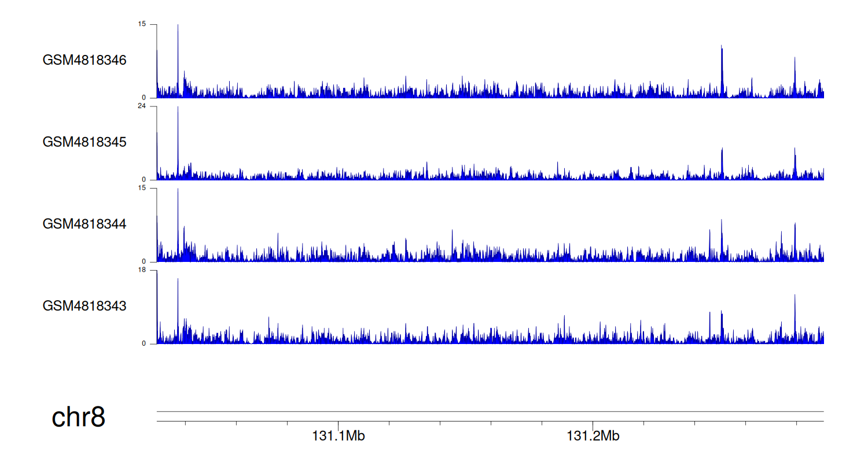Select the GSM4818343 track label
This screenshot has width=868, height=451.
[84, 306]
